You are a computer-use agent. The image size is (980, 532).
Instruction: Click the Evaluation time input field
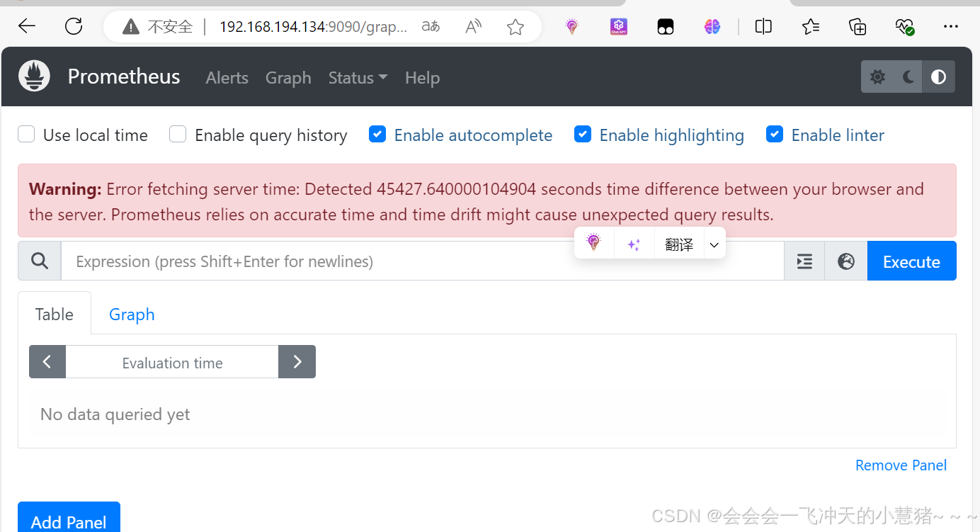[172, 362]
